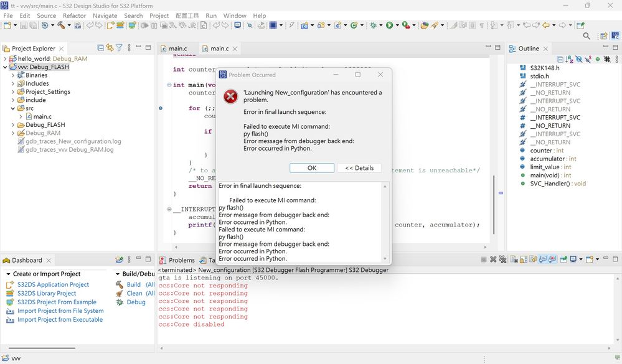This screenshot has height=364, width=622.
Task: Collapse the src folder in Project Explorer
Action: pos(13,108)
